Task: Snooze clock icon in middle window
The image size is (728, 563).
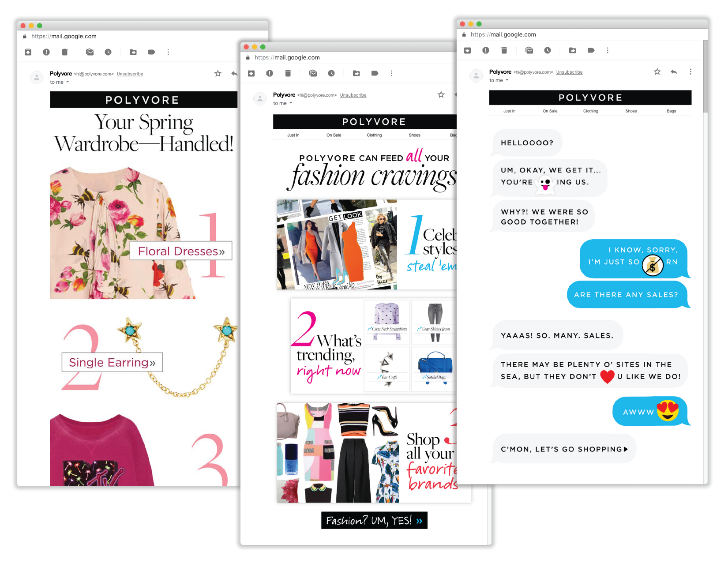Action: coord(331,73)
